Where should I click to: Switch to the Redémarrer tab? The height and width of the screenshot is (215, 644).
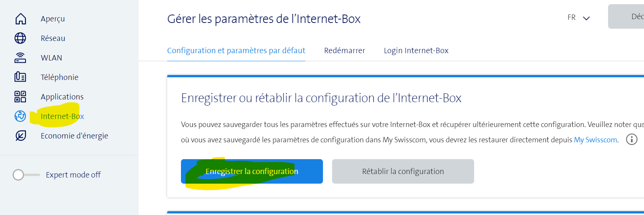(x=344, y=50)
